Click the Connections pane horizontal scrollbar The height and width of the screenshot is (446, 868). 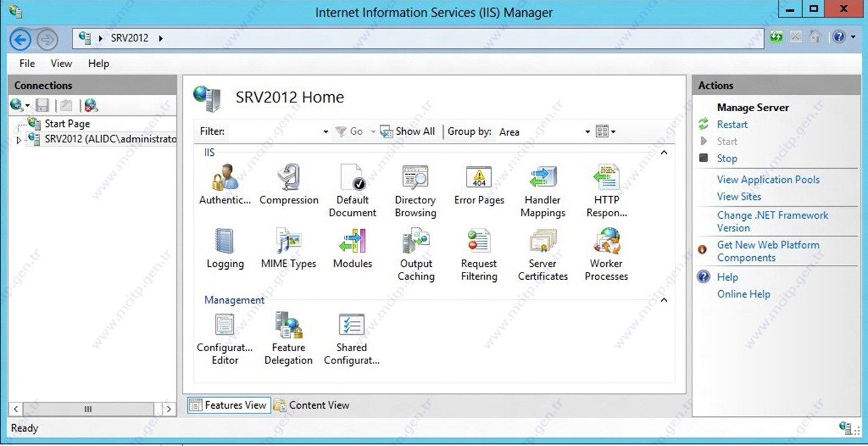[88, 409]
